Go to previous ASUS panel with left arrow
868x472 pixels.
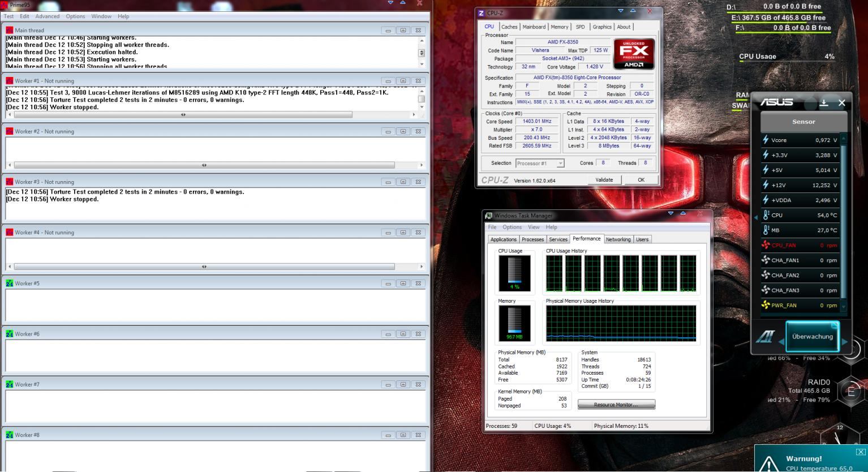pyautogui.click(x=781, y=341)
